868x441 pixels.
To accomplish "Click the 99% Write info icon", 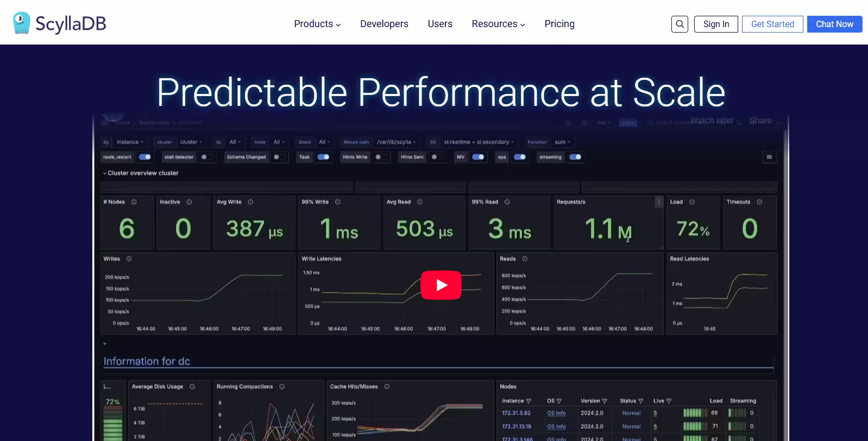I will coord(337,202).
